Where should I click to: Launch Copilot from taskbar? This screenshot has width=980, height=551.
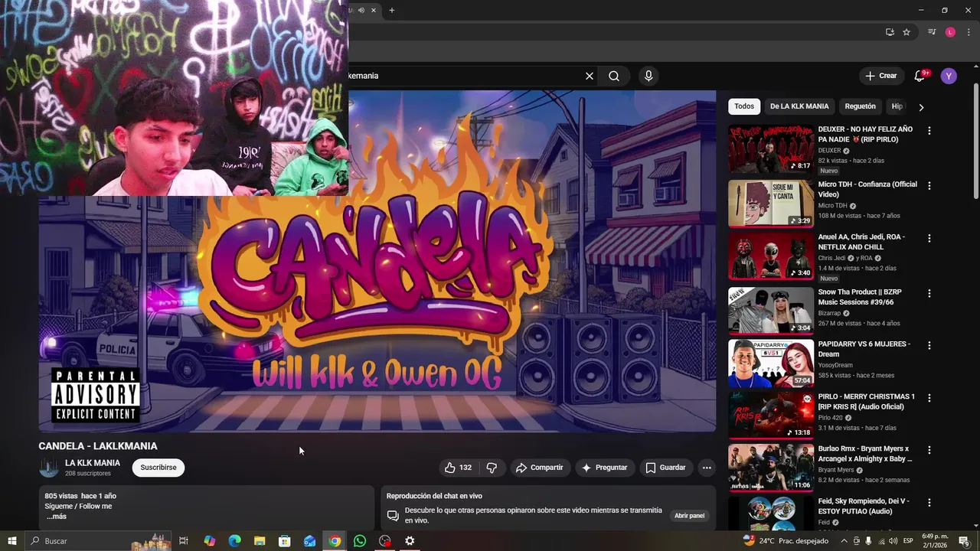tap(210, 541)
